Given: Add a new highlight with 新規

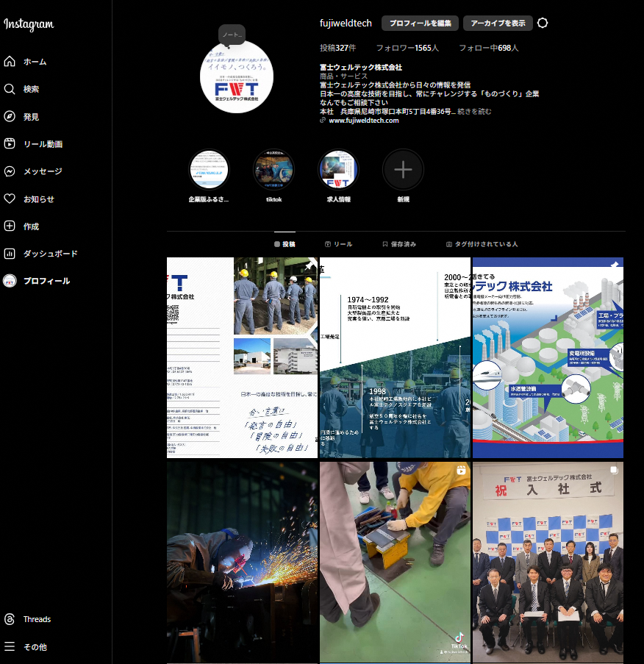Looking at the screenshot, I should pos(403,170).
